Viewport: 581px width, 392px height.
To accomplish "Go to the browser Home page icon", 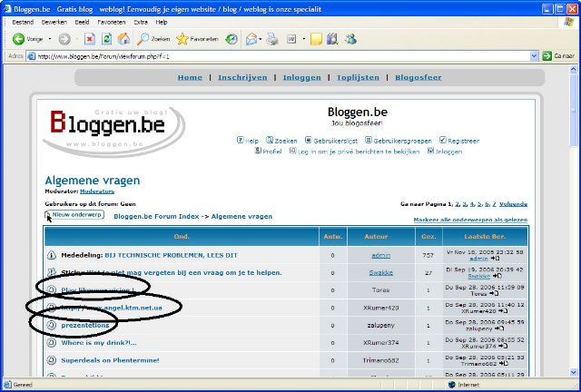I will pos(123,39).
